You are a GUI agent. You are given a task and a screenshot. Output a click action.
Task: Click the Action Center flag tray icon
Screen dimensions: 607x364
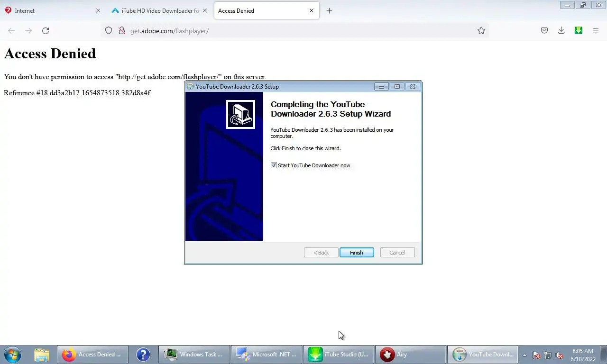pos(536,355)
